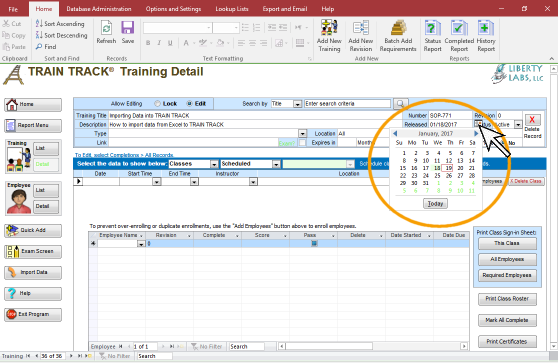Expand the Type dropdown
Screen dimensions: 558x363
tap(302, 133)
